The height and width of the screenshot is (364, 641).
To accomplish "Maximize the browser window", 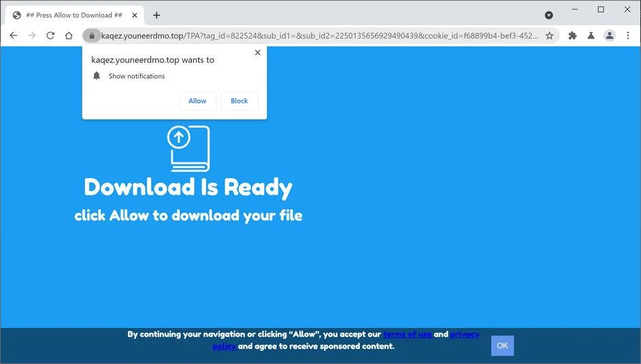I will click(x=601, y=9).
